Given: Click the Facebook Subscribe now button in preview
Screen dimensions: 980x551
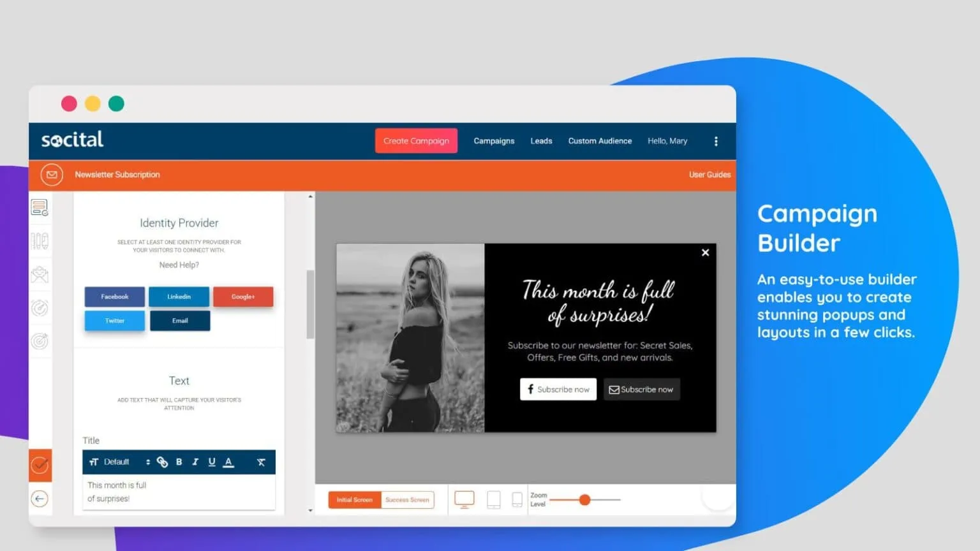Looking at the screenshot, I should click(x=558, y=390).
